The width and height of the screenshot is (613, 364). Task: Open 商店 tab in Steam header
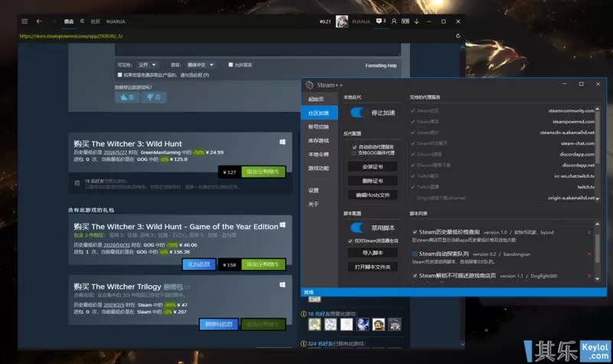pos(69,21)
